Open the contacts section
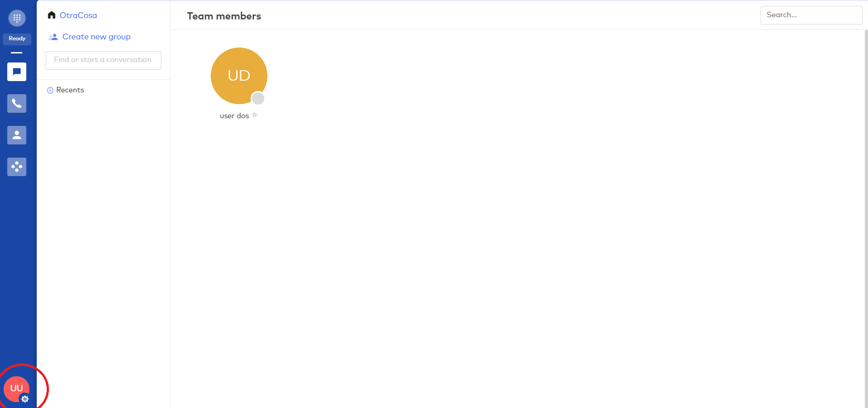The width and height of the screenshot is (868, 408). pos(17,135)
